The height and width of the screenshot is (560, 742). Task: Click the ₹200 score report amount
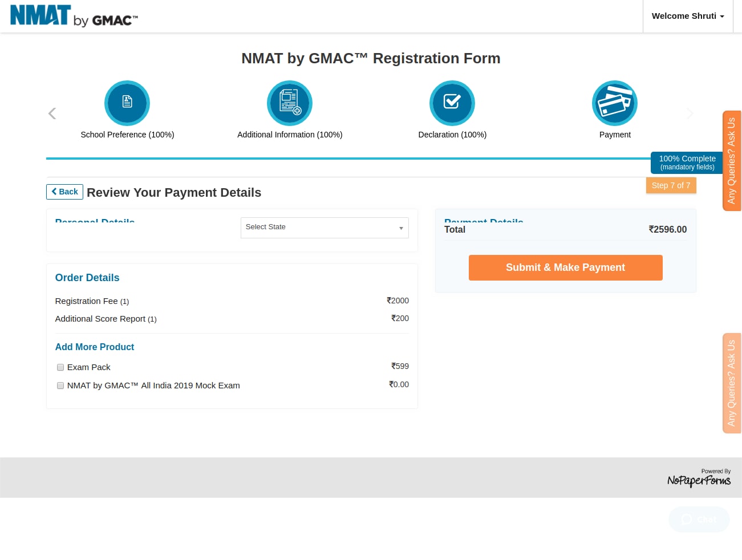click(400, 318)
